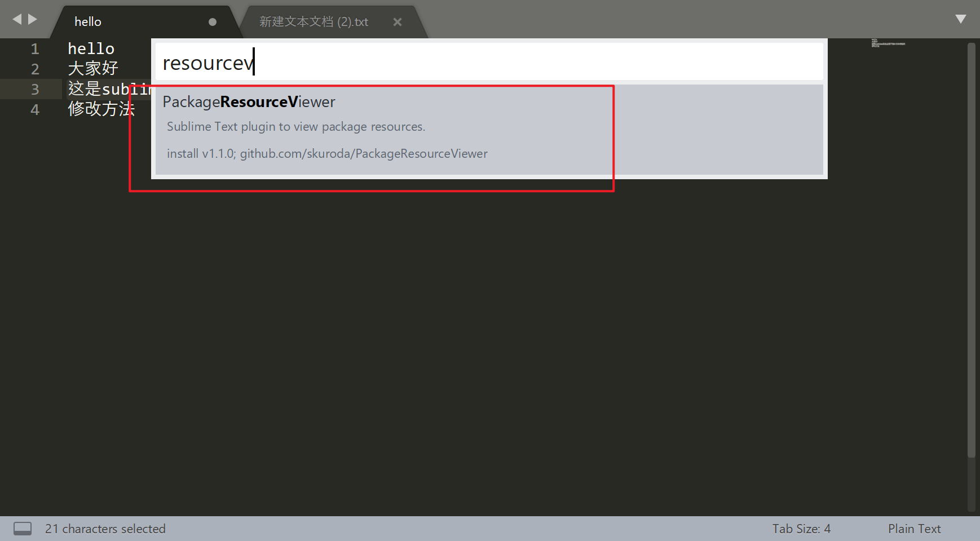Click line number 2 in gutter
Viewport: 980px width, 541px height.
(x=35, y=69)
